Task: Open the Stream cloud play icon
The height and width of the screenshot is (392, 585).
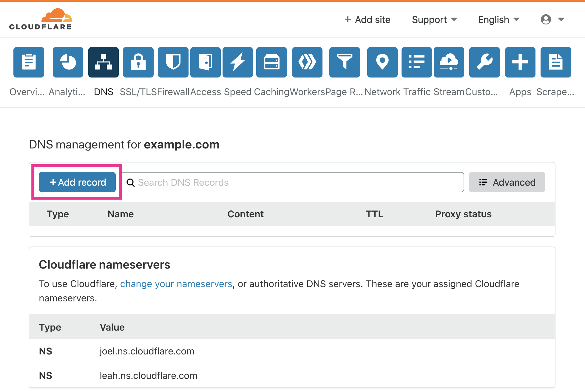Action: coord(449,62)
